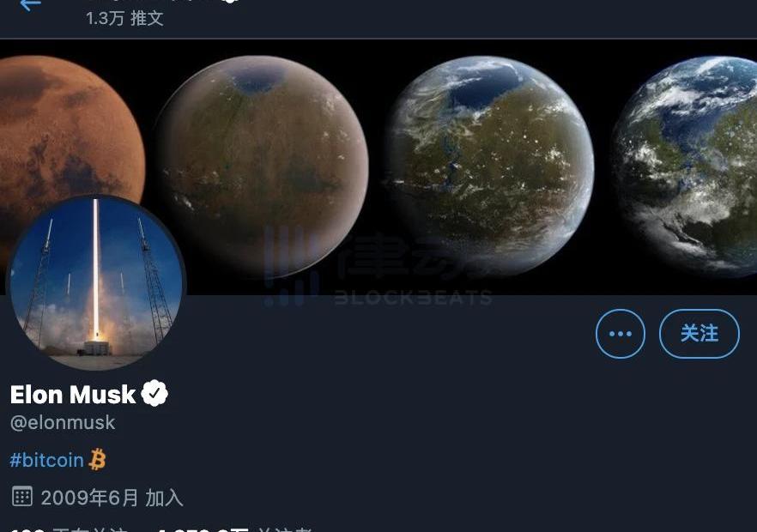This screenshot has width=757, height=532.
Task: Click the 关注 follow button
Action: pyautogui.click(x=699, y=334)
